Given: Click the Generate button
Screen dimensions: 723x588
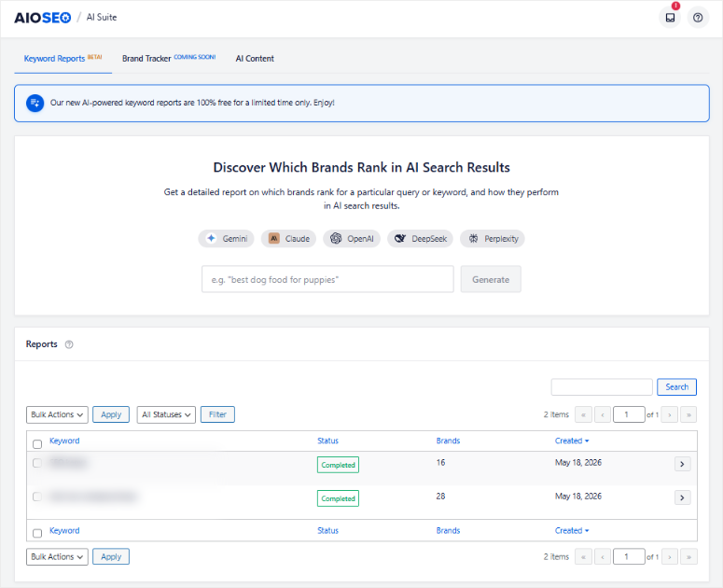Looking at the screenshot, I should pos(491,279).
